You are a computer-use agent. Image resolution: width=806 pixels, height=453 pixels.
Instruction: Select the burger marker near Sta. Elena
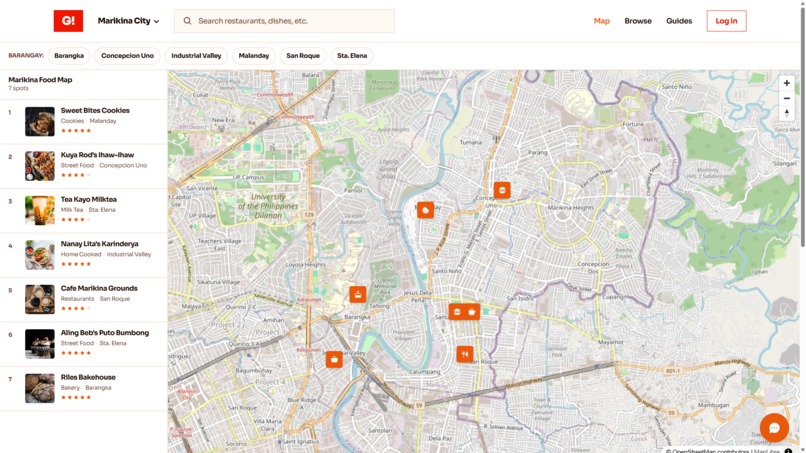click(x=457, y=312)
